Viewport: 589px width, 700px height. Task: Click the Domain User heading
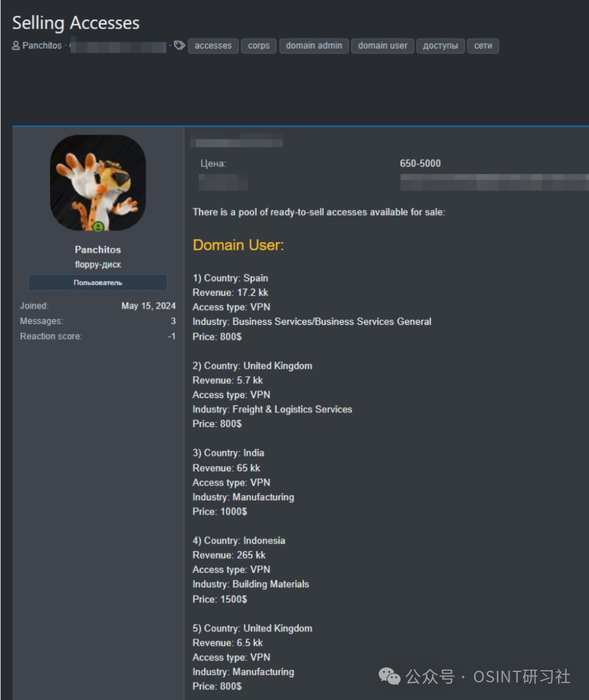(238, 245)
